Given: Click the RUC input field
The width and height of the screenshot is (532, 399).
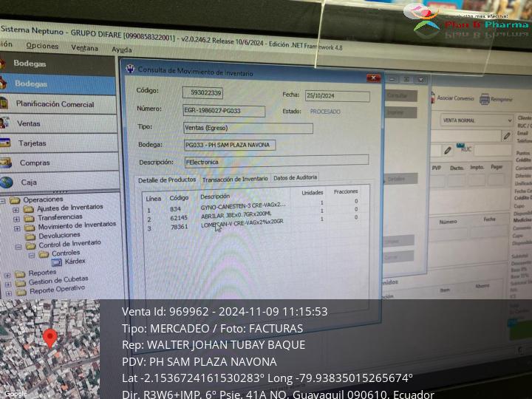Looking at the screenshot, I should (x=492, y=149).
